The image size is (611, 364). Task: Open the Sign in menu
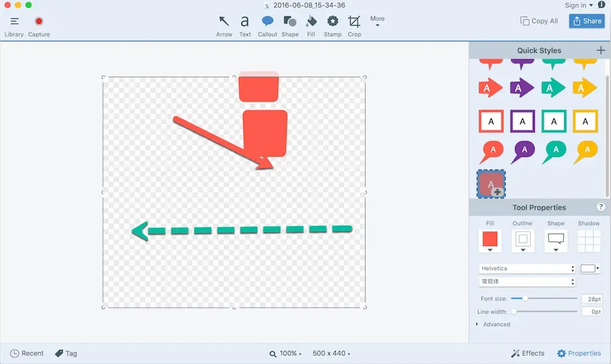pos(579,5)
